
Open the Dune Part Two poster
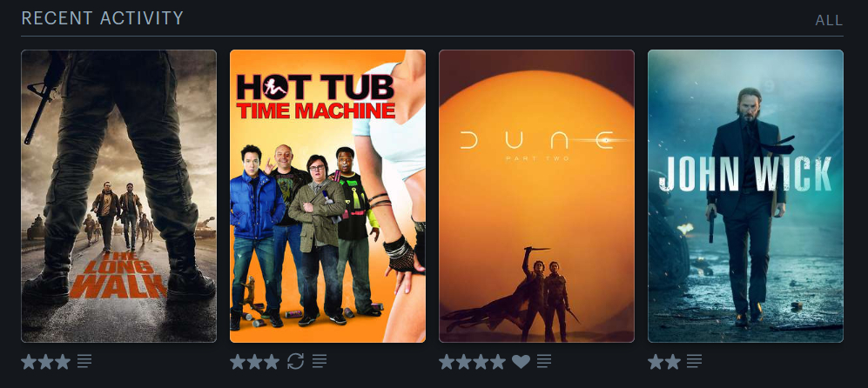pos(536,196)
